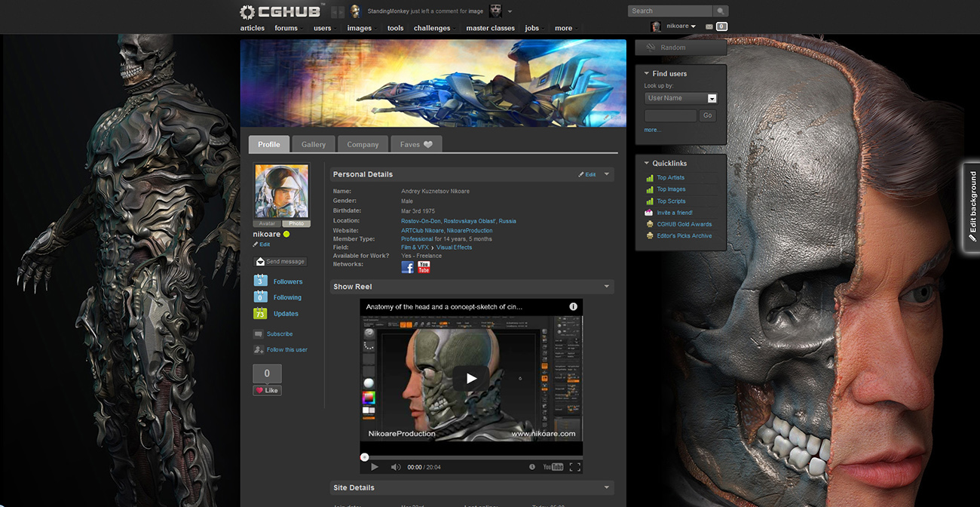Play the video using the control bar
This screenshot has height=507, width=980.
click(x=375, y=467)
